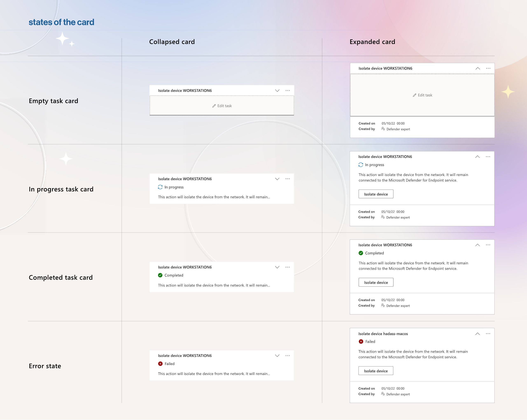The width and height of the screenshot is (527, 420).
Task: Click 'Collapsed card' column heading
Action: pos(172,42)
